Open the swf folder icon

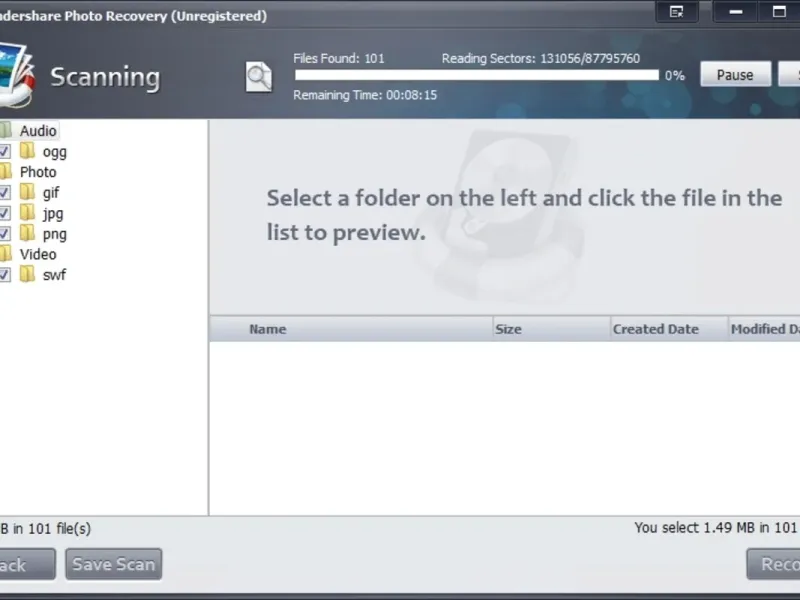point(28,274)
